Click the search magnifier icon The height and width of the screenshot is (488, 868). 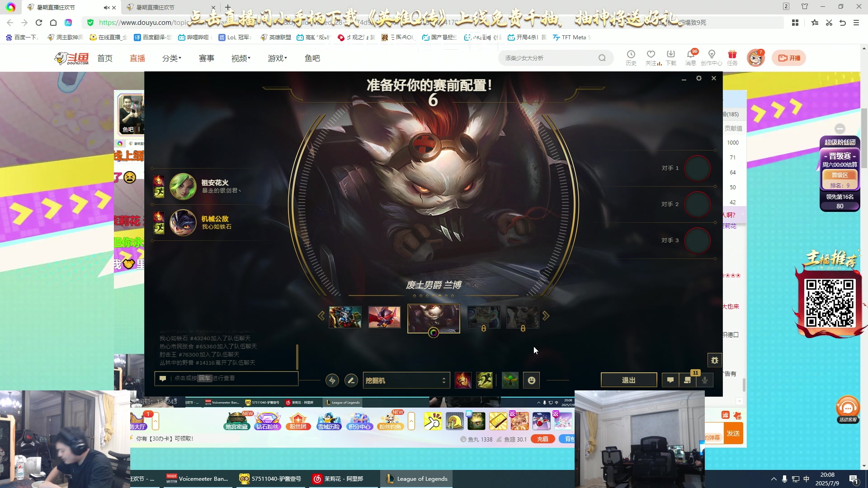click(x=602, y=58)
